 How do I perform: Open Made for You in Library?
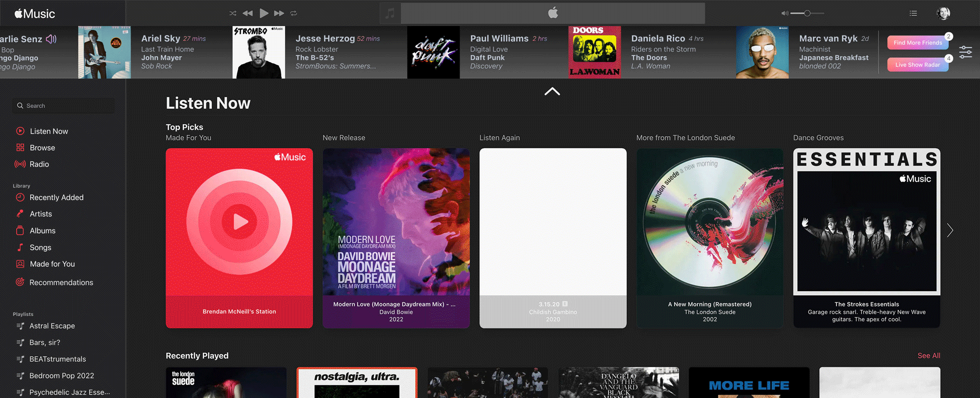(x=52, y=264)
